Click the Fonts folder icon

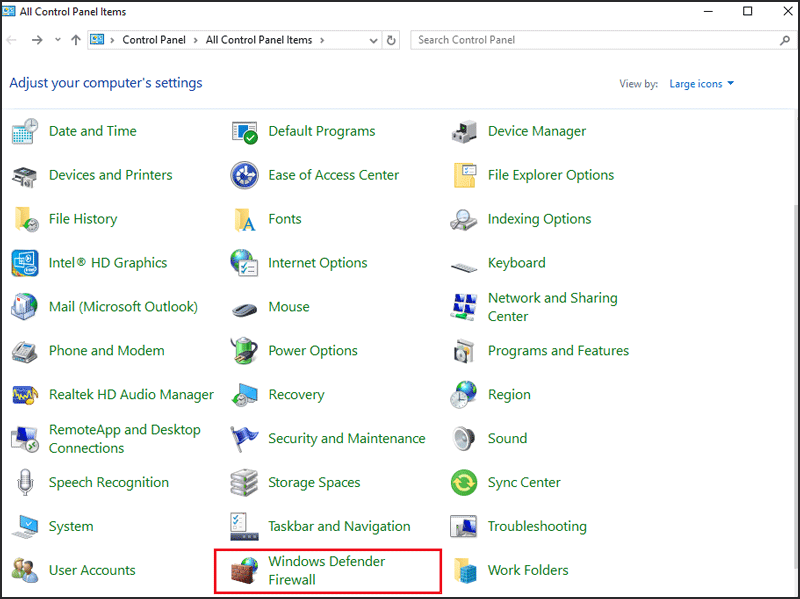[244, 219]
